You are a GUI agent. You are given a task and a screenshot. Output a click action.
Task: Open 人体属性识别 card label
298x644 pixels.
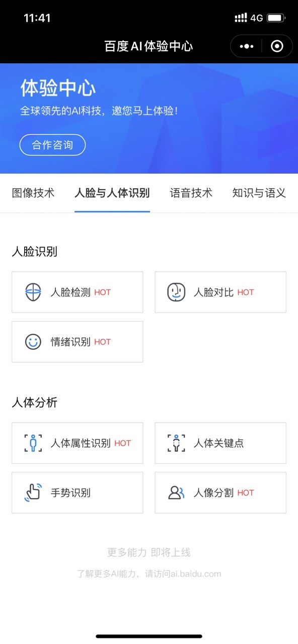pos(81,443)
